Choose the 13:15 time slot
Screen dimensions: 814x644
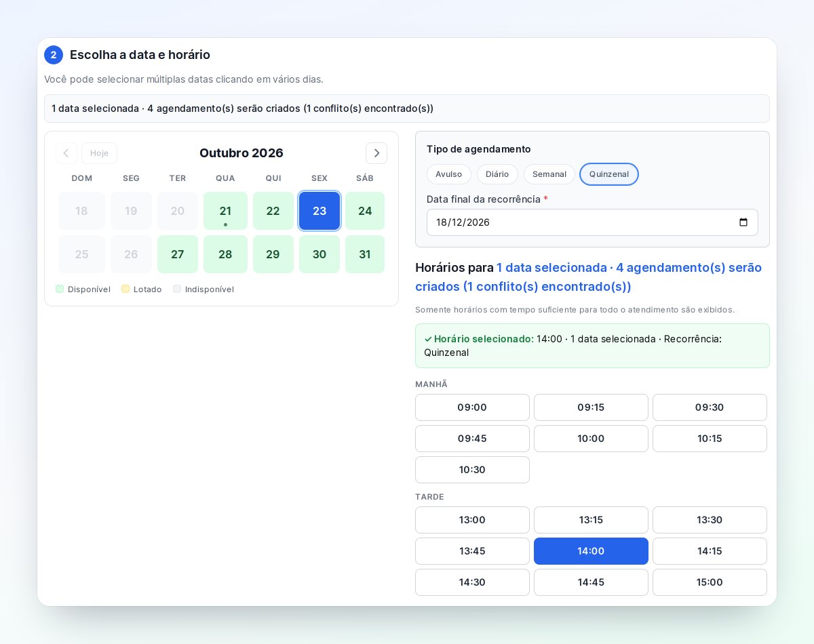tap(591, 520)
